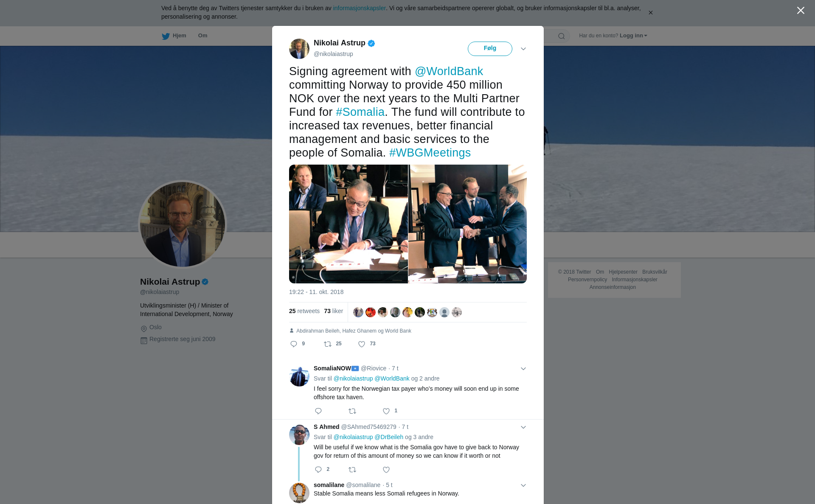The width and height of the screenshot is (815, 504).
Task: Click the Twitter bird Hjem icon
Action: [166, 36]
